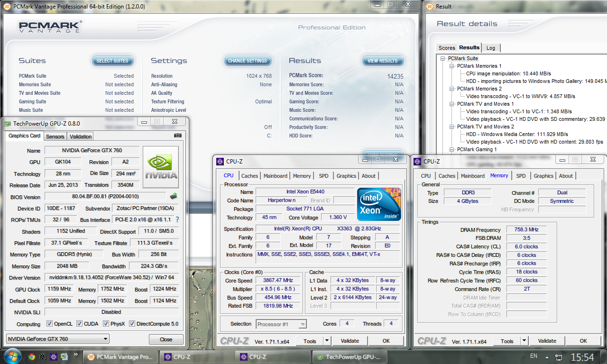Image resolution: width=607 pixels, height=364 pixels.
Task: Click the PCMark Vantage title bar icon
Action: point(8,7)
